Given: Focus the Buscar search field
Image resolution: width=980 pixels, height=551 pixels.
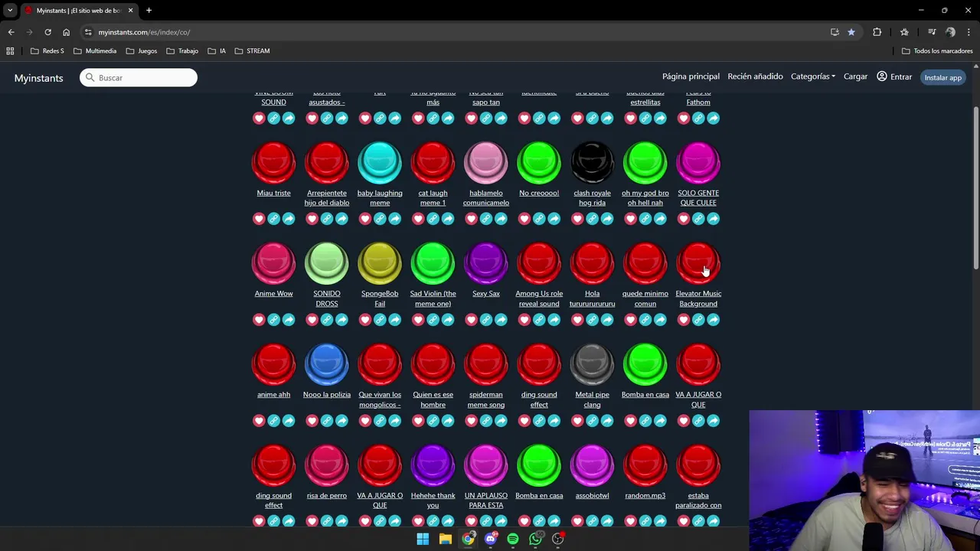Looking at the screenshot, I should point(139,77).
